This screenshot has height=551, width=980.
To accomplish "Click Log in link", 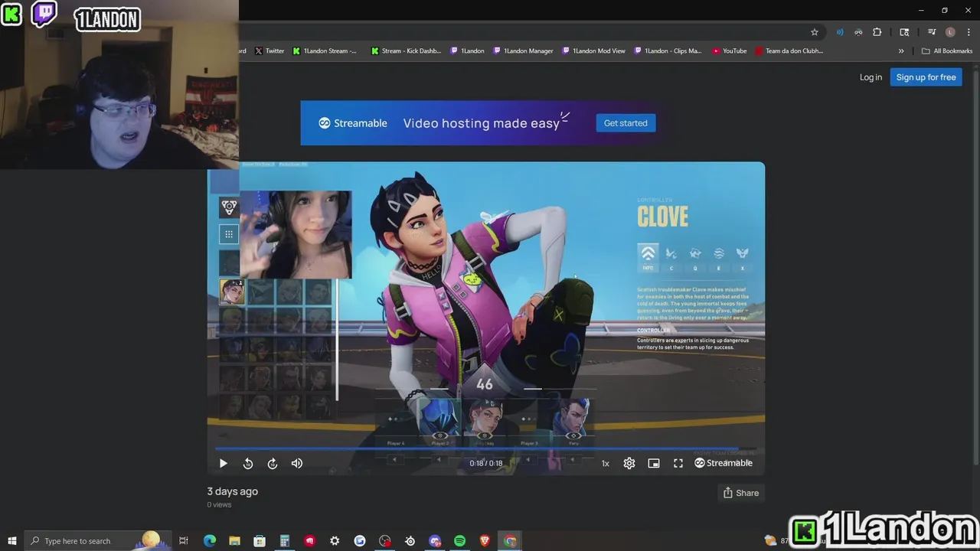I will (x=871, y=77).
